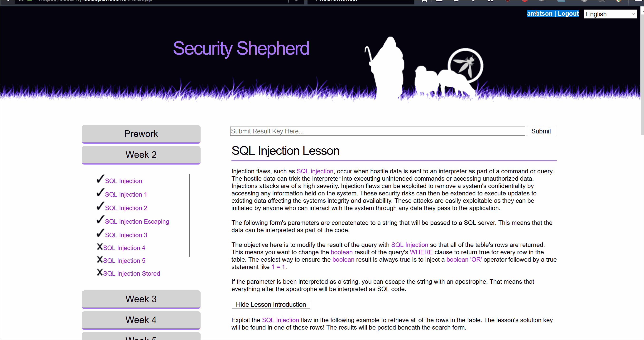Collapse the Week 2 section
The width and height of the screenshot is (644, 340).
(140, 155)
